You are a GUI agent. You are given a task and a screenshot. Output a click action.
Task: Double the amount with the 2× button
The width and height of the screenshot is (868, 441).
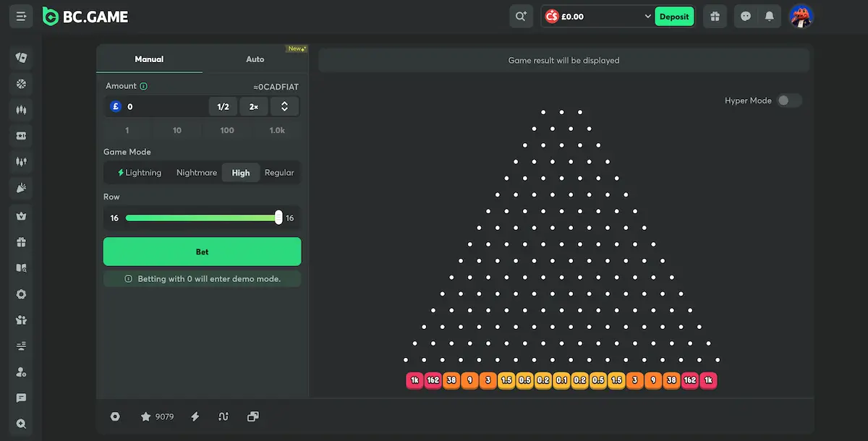pos(254,106)
